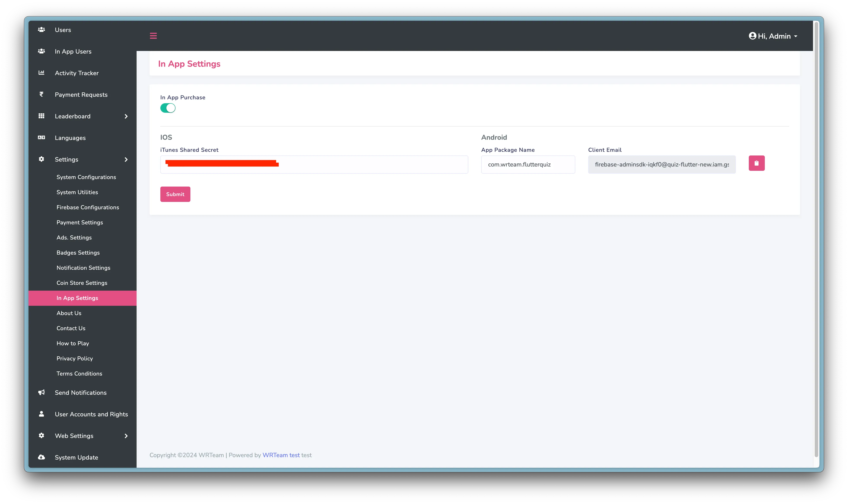Expand the Leaderboard submenu chevron
The height and width of the screenshot is (504, 848).
coord(126,116)
